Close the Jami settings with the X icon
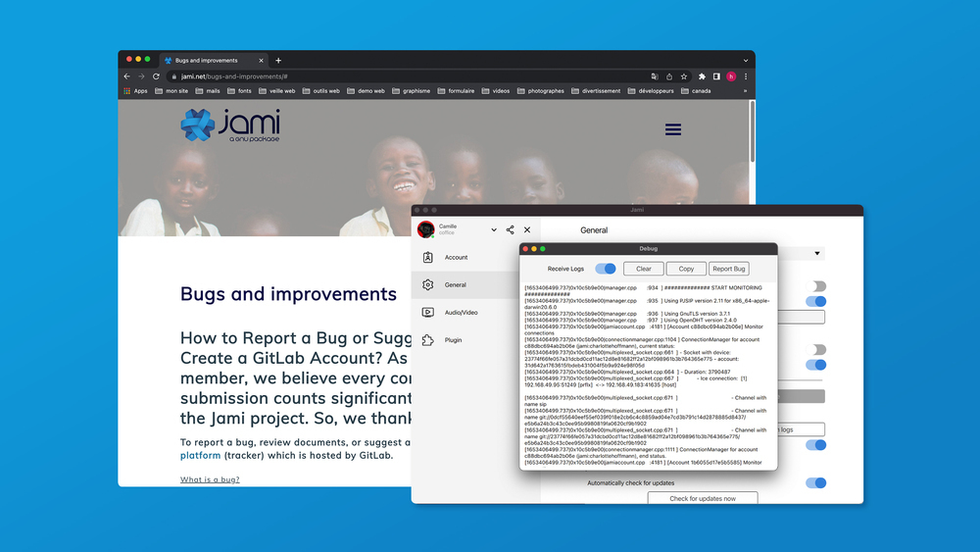Screen dimensions: 980x552 click(x=527, y=229)
